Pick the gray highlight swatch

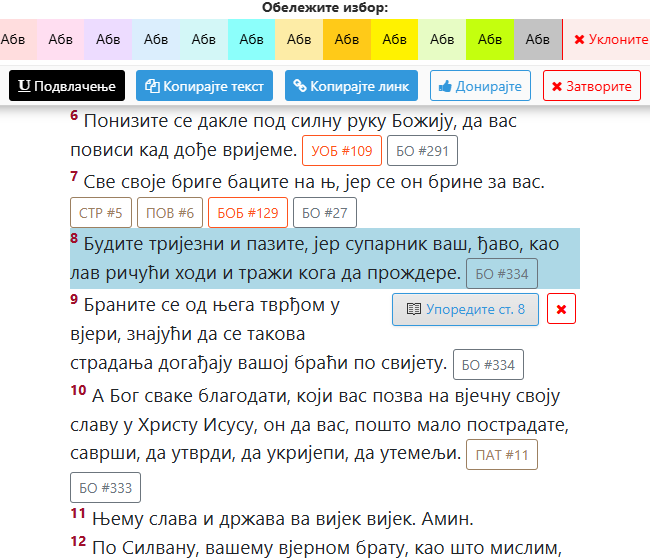(538, 39)
